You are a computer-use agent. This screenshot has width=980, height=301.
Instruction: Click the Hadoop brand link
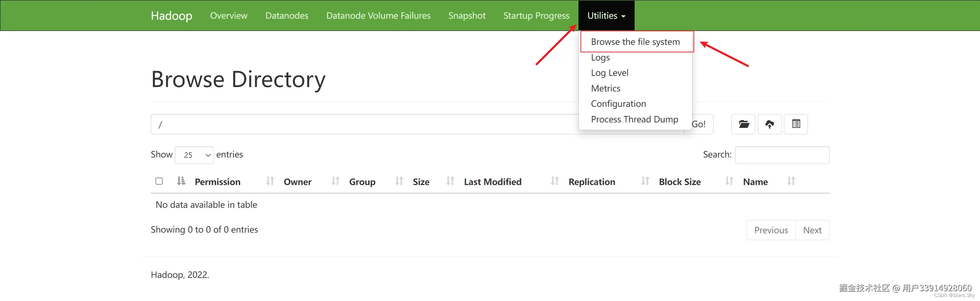(171, 16)
